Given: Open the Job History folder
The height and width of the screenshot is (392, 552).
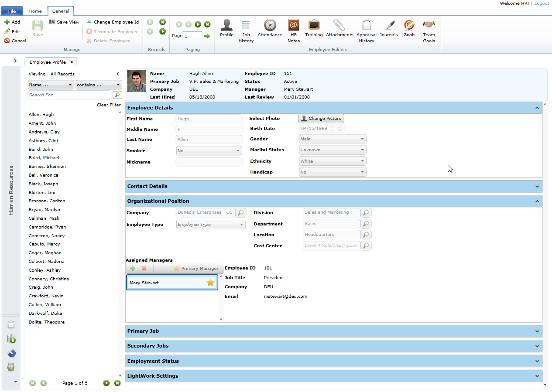Looking at the screenshot, I should 246,31.
